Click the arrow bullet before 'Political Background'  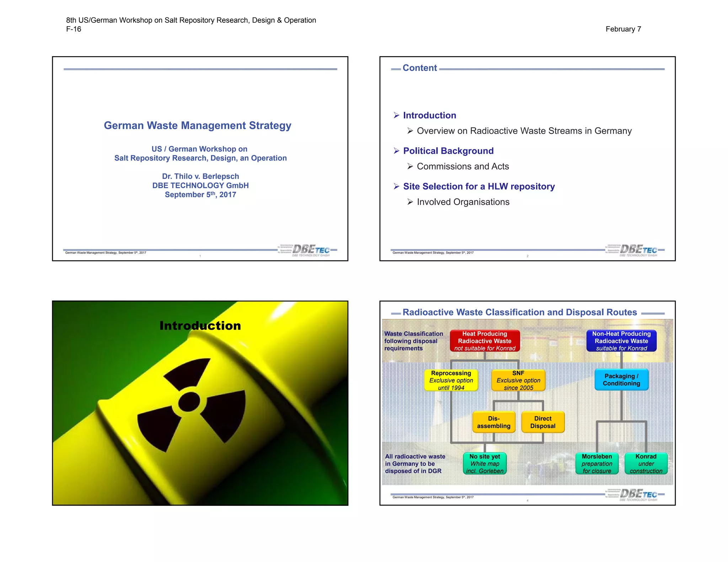(x=397, y=151)
